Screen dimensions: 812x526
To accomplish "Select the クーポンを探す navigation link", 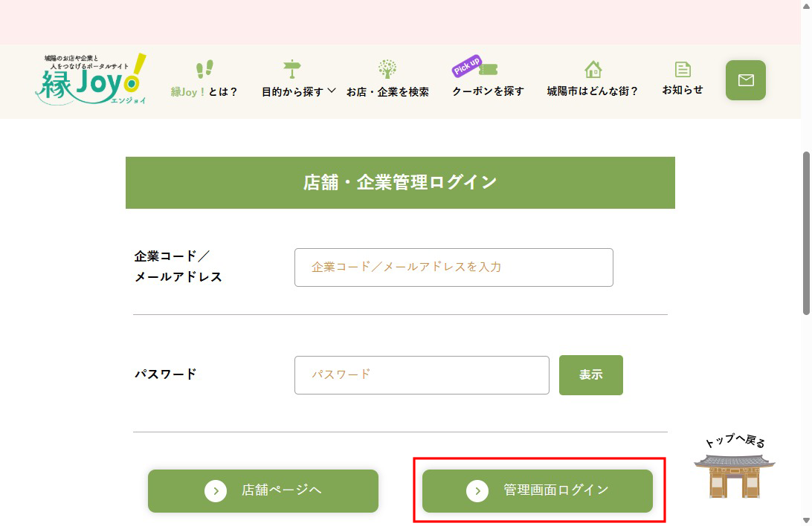I will pos(487,91).
